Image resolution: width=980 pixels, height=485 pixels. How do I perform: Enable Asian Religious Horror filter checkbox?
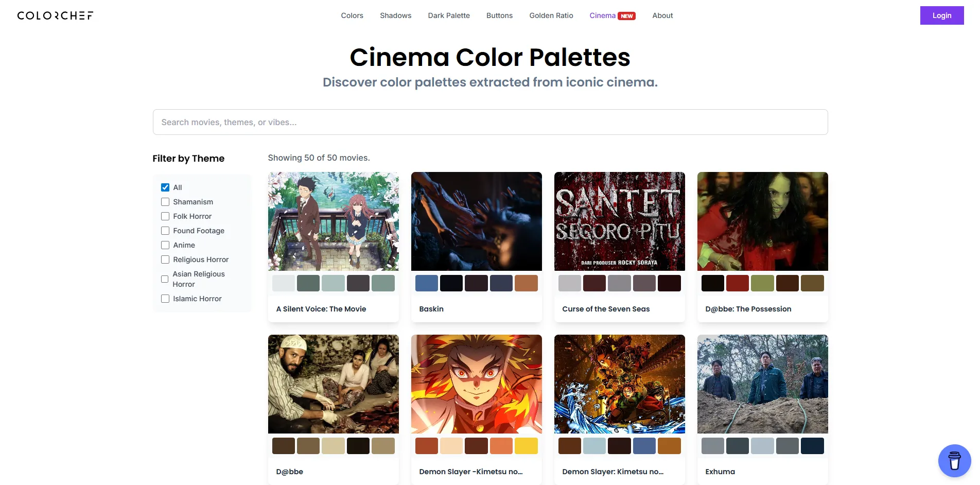[x=165, y=279]
